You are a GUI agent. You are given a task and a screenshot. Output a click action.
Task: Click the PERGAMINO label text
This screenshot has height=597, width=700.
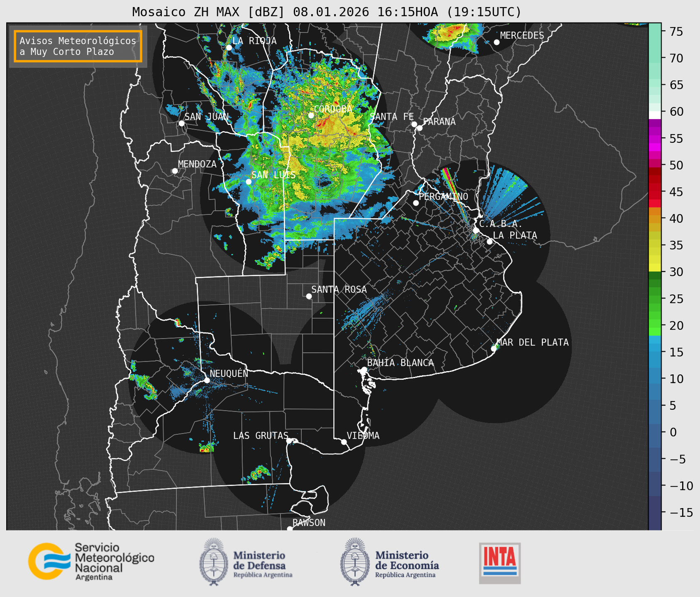444,196
